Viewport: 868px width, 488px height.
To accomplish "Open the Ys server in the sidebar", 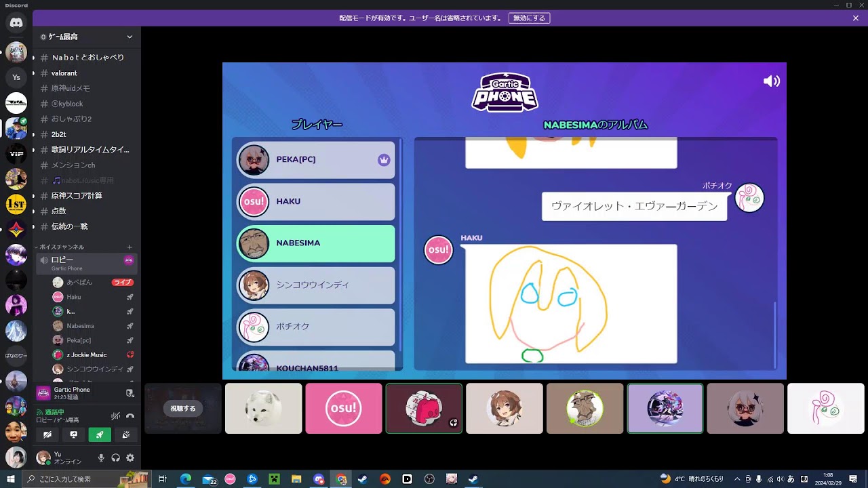I will click(16, 77).
